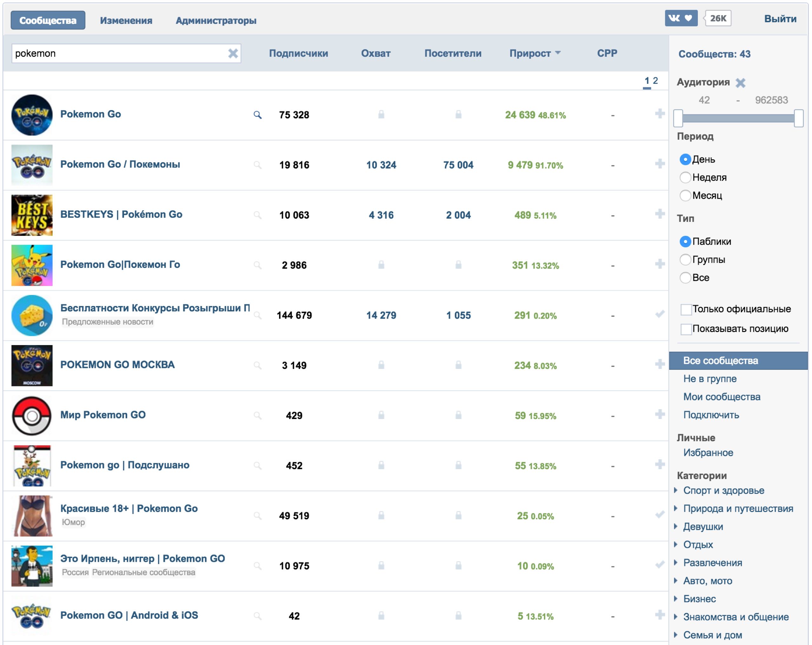Viewport: 812px width, 645px height.
Task: Add Pokemon Go / Покемоны with plus icon
Action: point(659,163)
